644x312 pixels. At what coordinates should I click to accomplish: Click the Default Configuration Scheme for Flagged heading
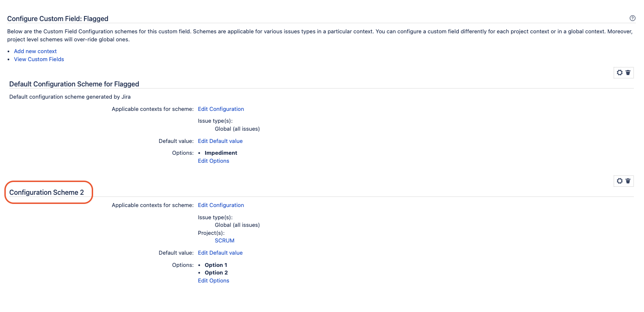(x=74, y=84)
